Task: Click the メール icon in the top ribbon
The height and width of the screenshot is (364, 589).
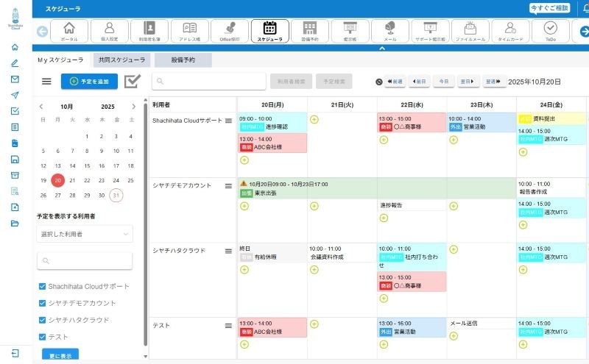Action: tap(389, 30)
